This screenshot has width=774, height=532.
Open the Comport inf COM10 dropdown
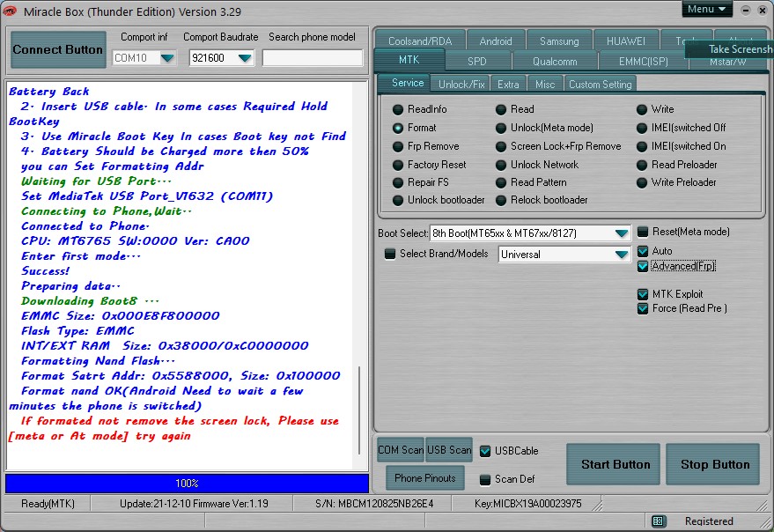click(x=168, y=58)
